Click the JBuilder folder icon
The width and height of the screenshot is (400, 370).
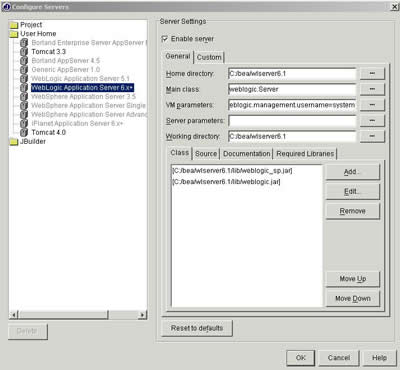[x=14, y=142]
